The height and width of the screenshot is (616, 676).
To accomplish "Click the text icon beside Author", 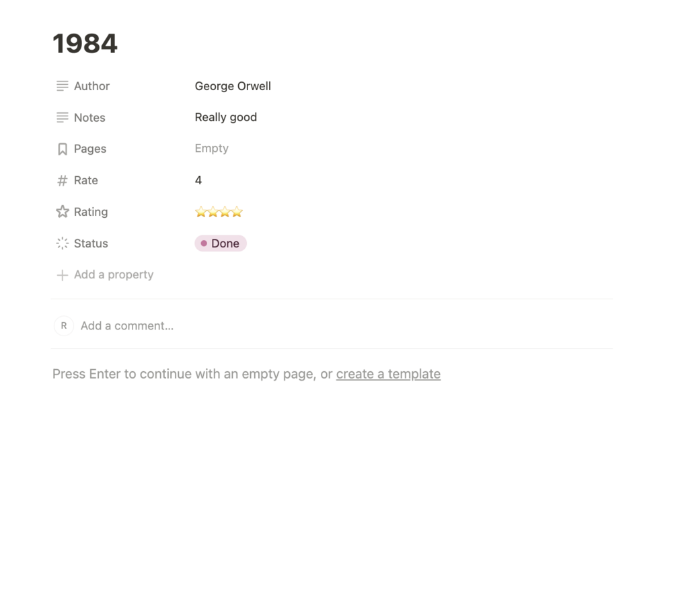I will coord(62,86).
